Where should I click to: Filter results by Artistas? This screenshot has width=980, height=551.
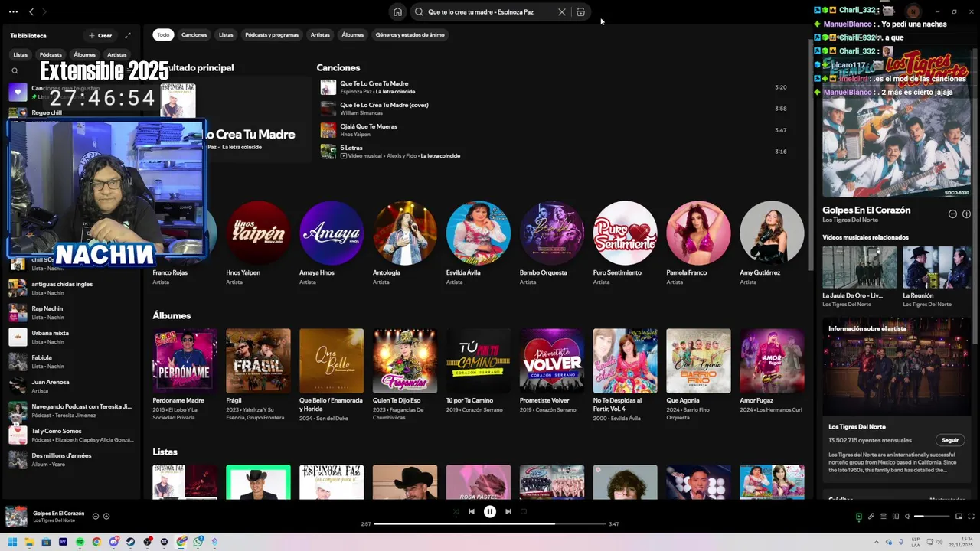[320, 34]
